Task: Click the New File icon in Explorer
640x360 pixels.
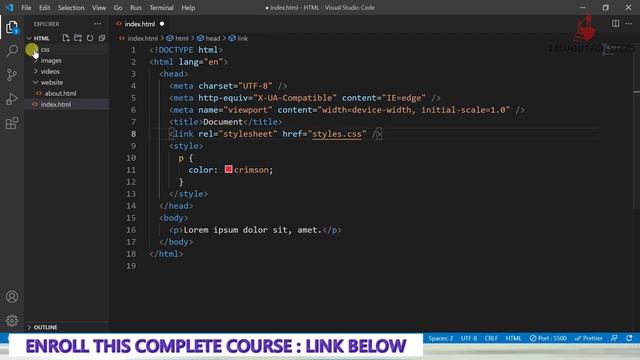Action: [66, 38]
